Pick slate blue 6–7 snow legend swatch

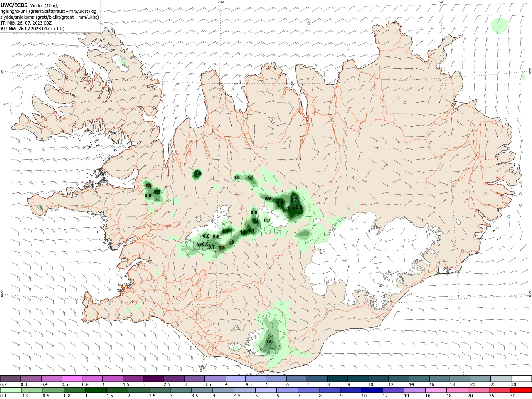pyautogui.click(x=296, y=379)
